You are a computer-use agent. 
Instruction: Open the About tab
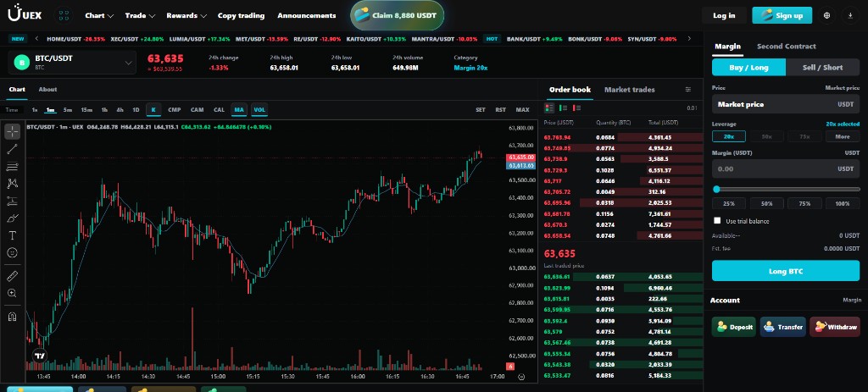(47, 90)
